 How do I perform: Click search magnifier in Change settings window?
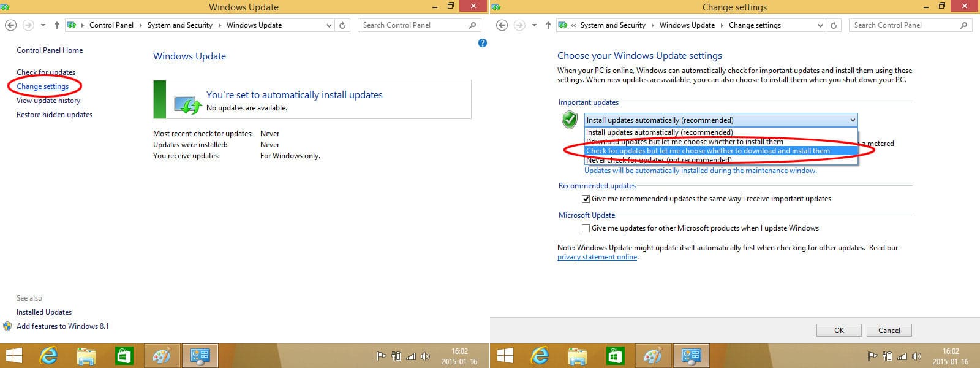tap(963, 25)
